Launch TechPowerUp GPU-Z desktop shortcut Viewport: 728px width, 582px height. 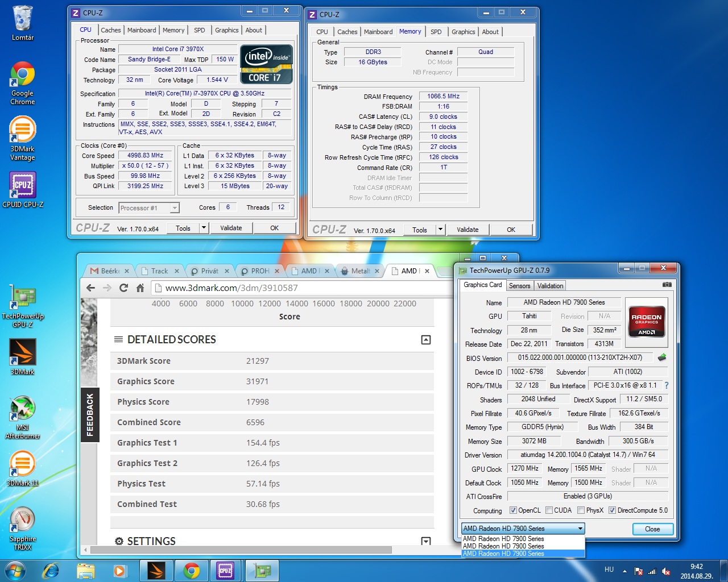point(23,306)
